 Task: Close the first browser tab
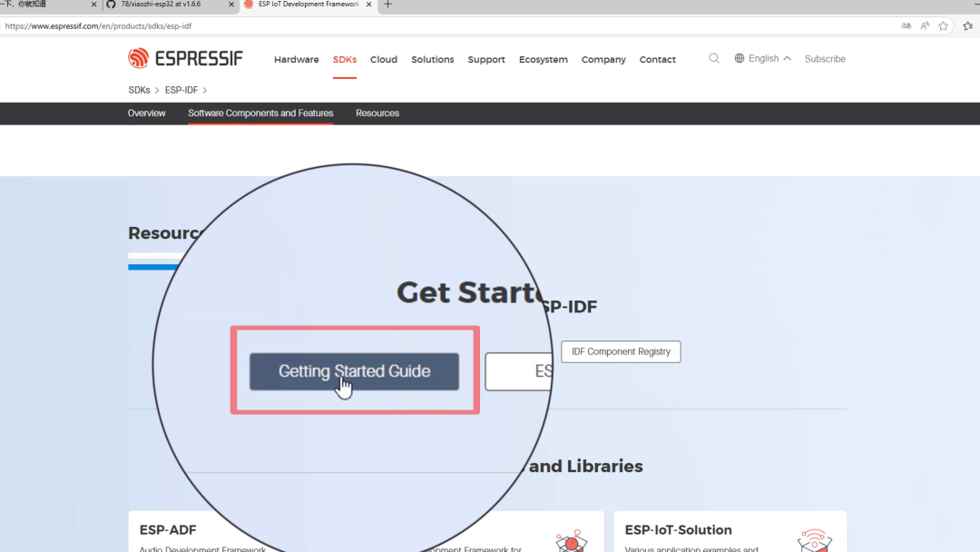point(93,5)
